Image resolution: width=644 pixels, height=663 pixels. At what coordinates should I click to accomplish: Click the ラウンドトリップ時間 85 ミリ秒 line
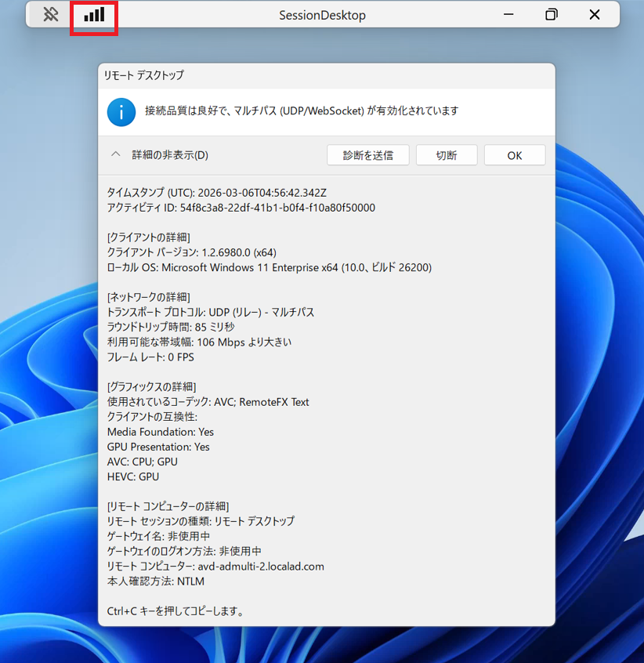171,327
